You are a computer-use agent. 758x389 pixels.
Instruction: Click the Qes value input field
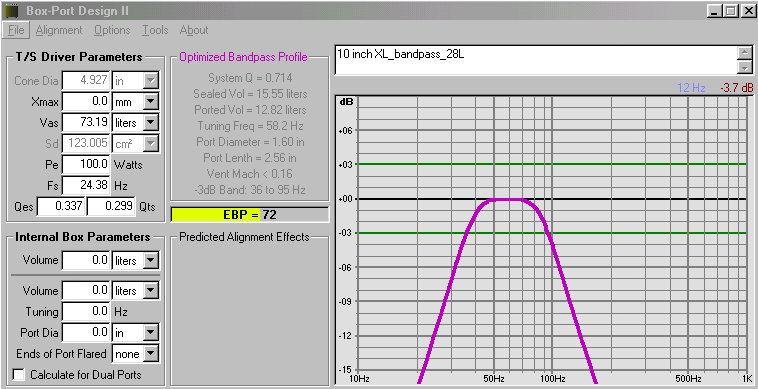click(62, 206)
